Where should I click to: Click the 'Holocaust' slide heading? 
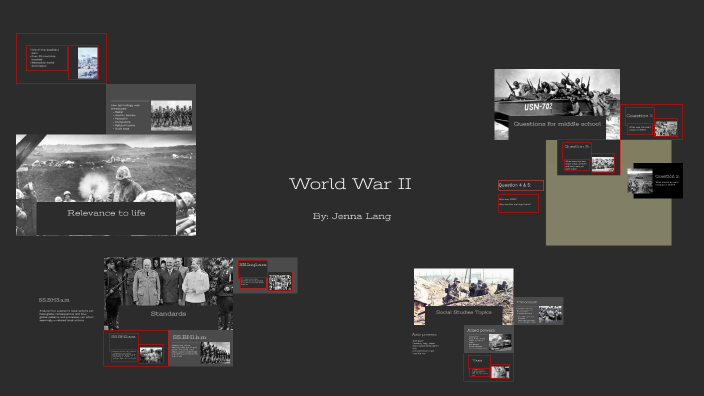tap(527, 302)
